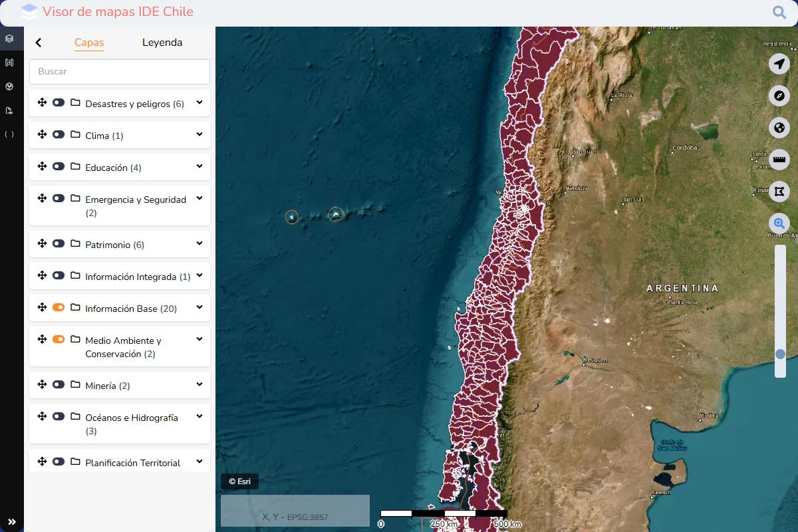Expand Clima group chevron
The width and height of the screenshot is (798, 532).
coord(199,134)
